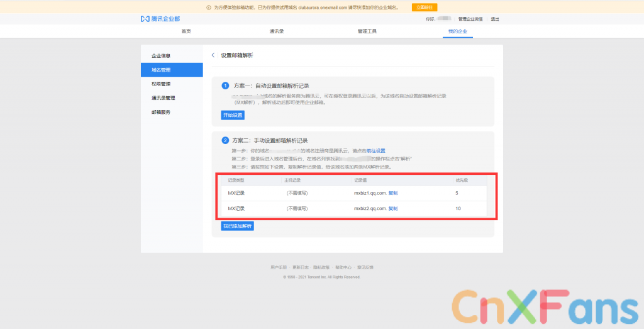Open the 首页 tab
644x329 pixels.
point(186,31)
